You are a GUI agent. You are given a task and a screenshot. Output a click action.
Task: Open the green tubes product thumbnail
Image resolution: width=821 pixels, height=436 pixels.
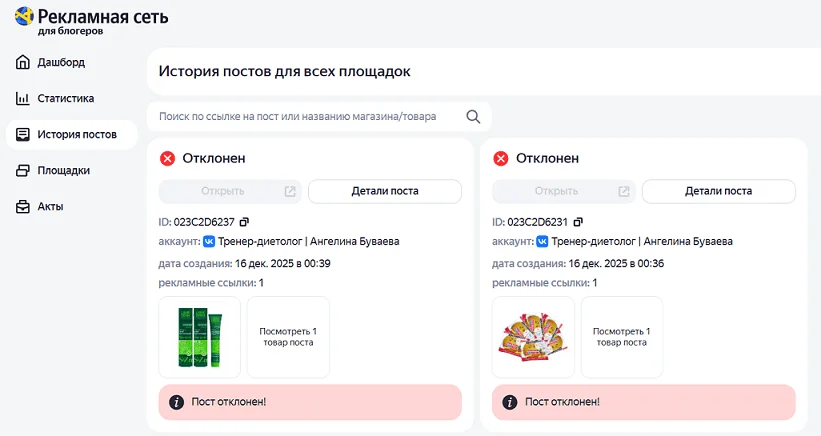pos(200,337)
